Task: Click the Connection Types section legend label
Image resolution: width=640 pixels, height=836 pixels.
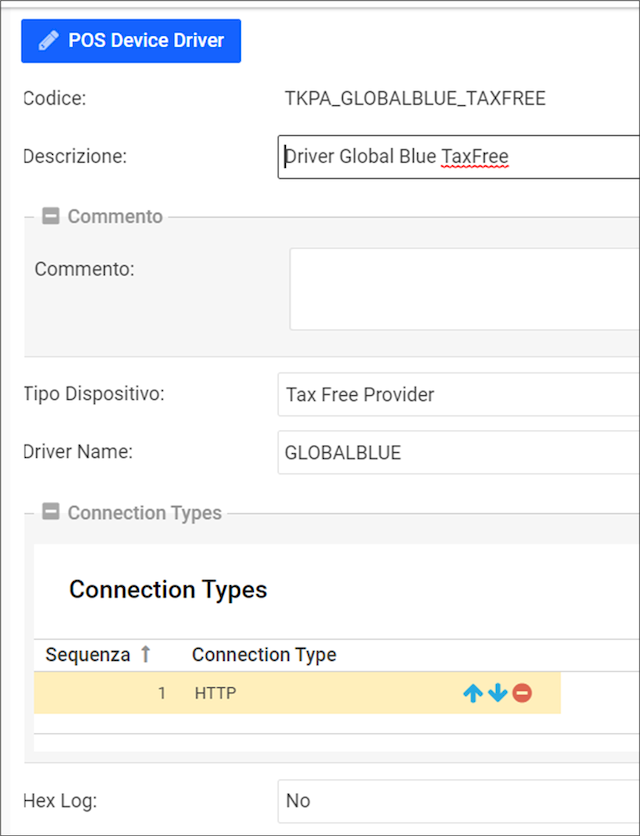Action: pos(145,513)
